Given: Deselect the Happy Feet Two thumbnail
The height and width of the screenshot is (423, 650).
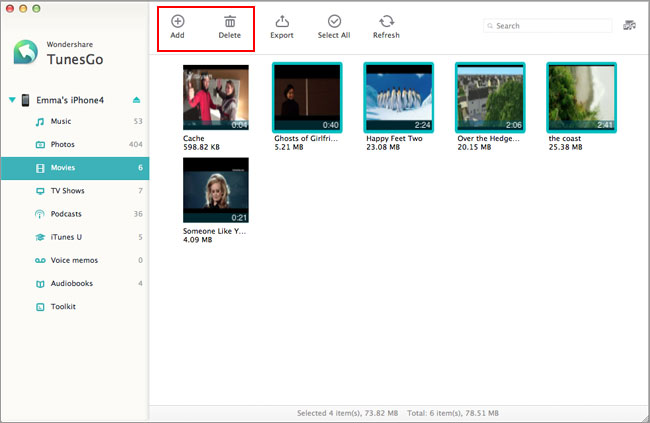Looking at the screenshot, I should point(399,97).
